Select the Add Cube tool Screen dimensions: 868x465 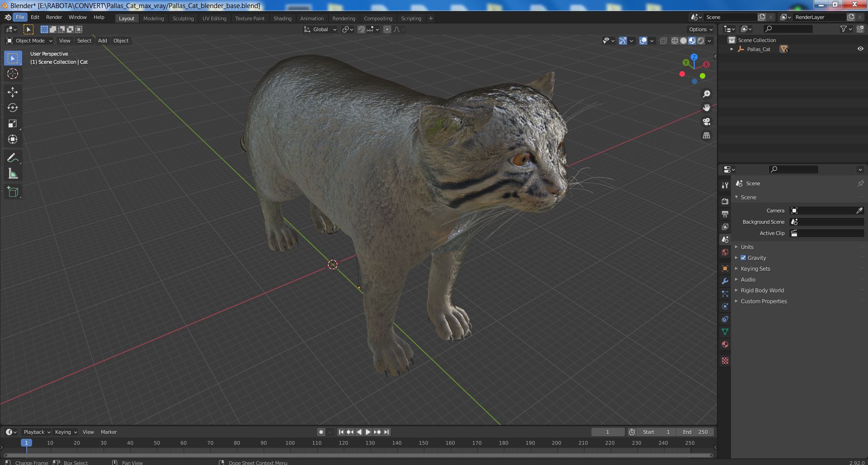13,192
